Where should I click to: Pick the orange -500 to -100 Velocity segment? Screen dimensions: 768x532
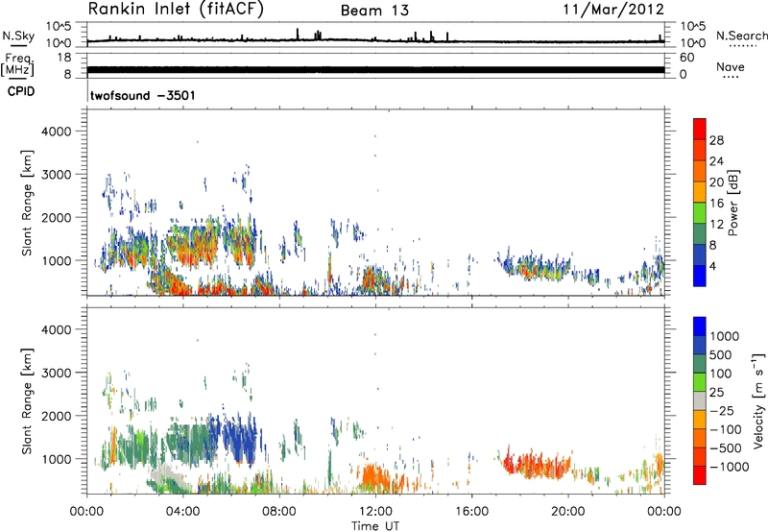click(700, 438)
